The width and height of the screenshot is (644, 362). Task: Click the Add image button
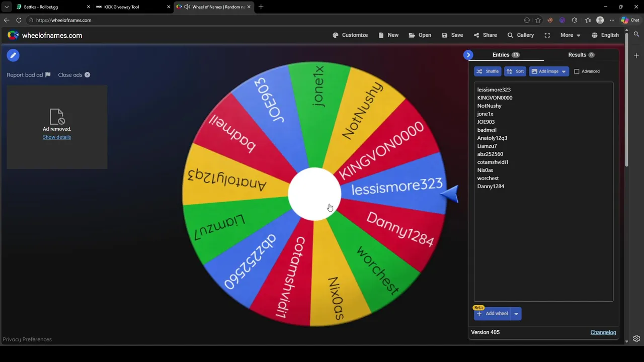pos(544,71)
